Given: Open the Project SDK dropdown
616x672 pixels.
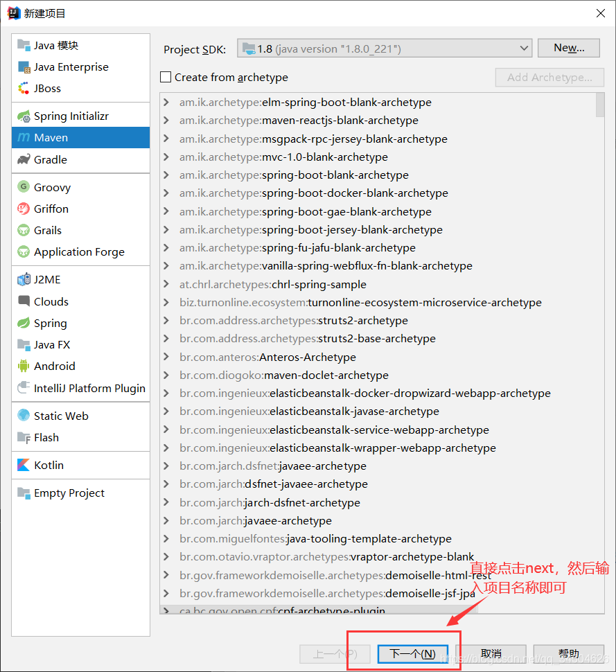Looking at the screenshot, I should point(385,48).
